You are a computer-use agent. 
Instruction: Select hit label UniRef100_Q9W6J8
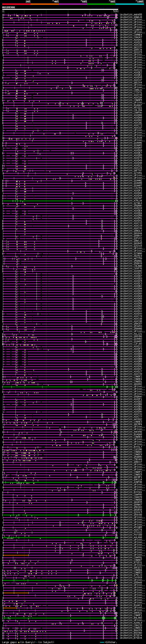[131, 17]
